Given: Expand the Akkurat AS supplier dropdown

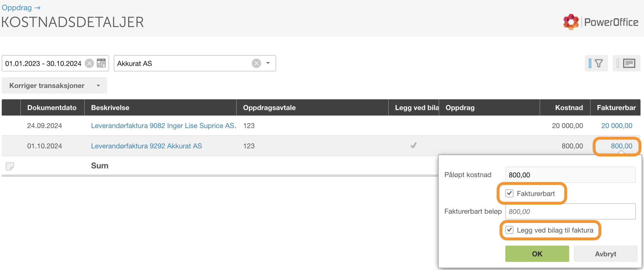Looking at the screenshot, I should coord(268,63).
